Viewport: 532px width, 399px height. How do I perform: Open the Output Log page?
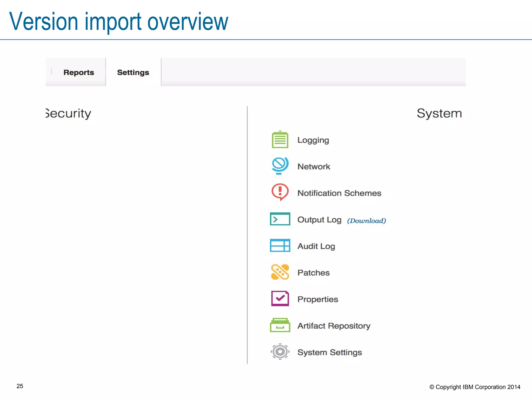click(x=319, y=220)
